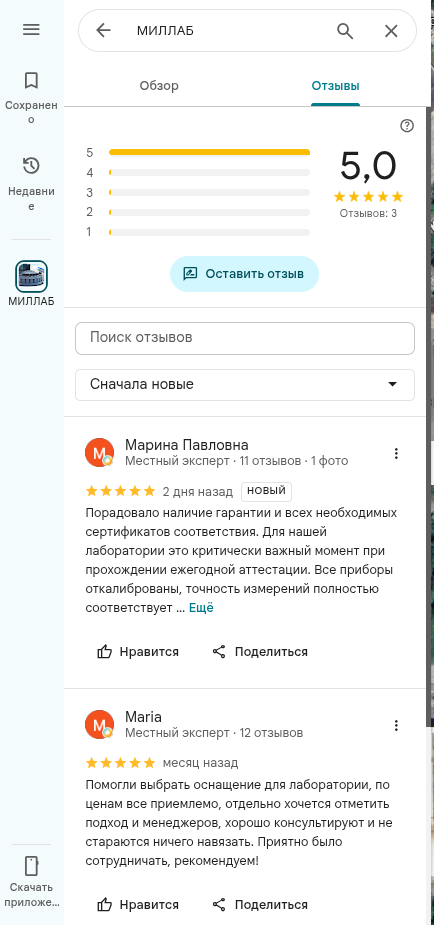Click the 2-star rating bar
The height and width of the screenshot is (925, 434).
pos(209,212)
